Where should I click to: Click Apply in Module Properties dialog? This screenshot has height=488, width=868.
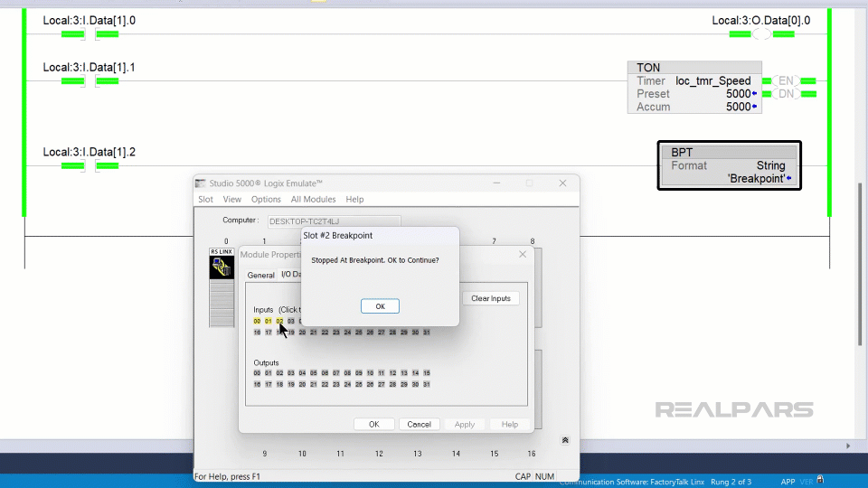[x=465, y=425]
